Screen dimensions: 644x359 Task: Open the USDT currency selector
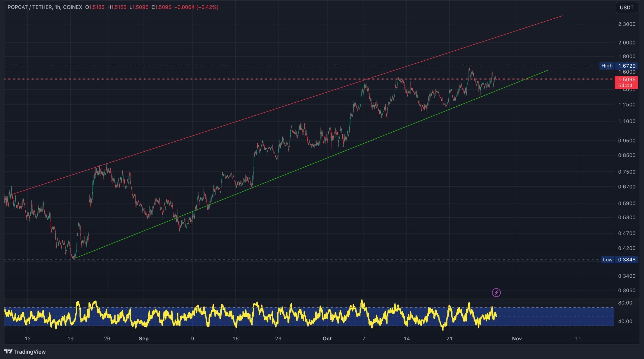click(626, 8)
